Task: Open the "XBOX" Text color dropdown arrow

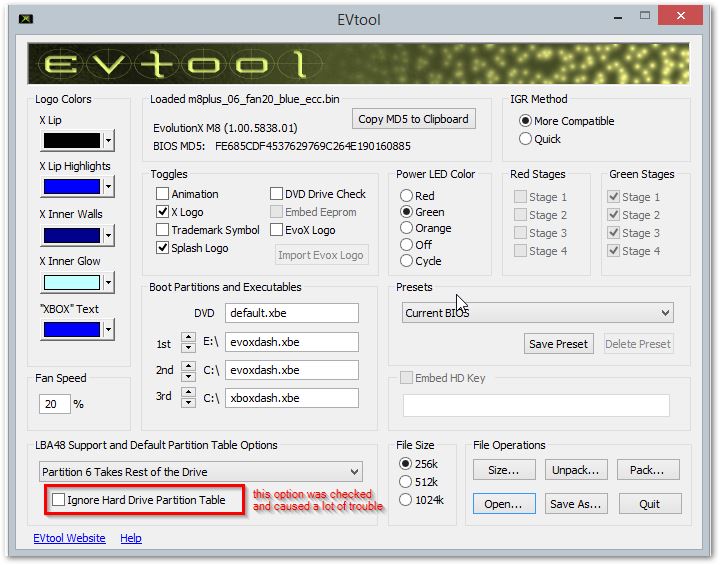Action: click(x=108, y=329)
